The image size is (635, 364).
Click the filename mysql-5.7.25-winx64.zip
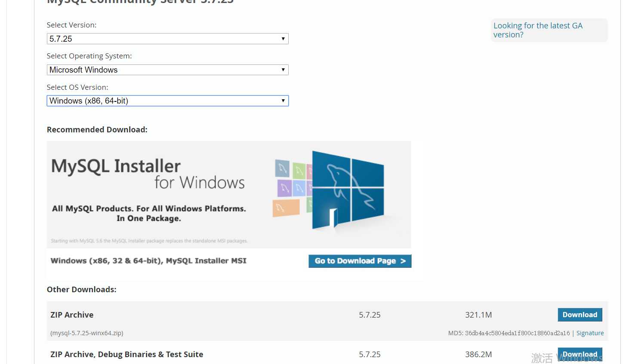point(87,333)
